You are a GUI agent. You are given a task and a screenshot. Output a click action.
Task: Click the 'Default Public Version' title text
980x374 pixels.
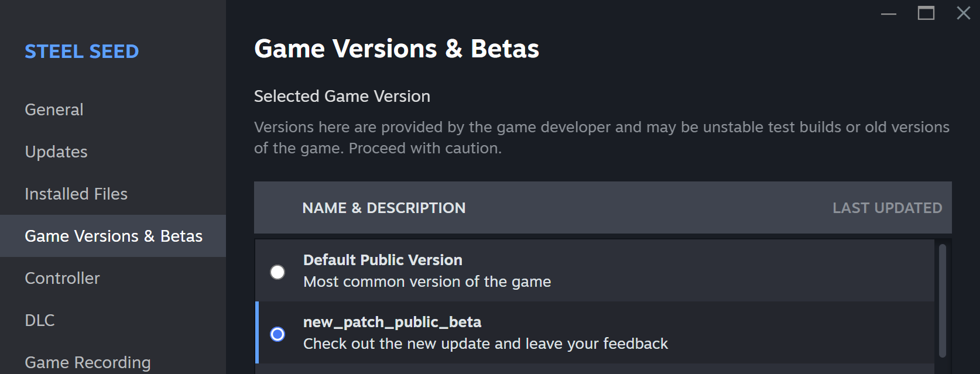click(383, 260)
